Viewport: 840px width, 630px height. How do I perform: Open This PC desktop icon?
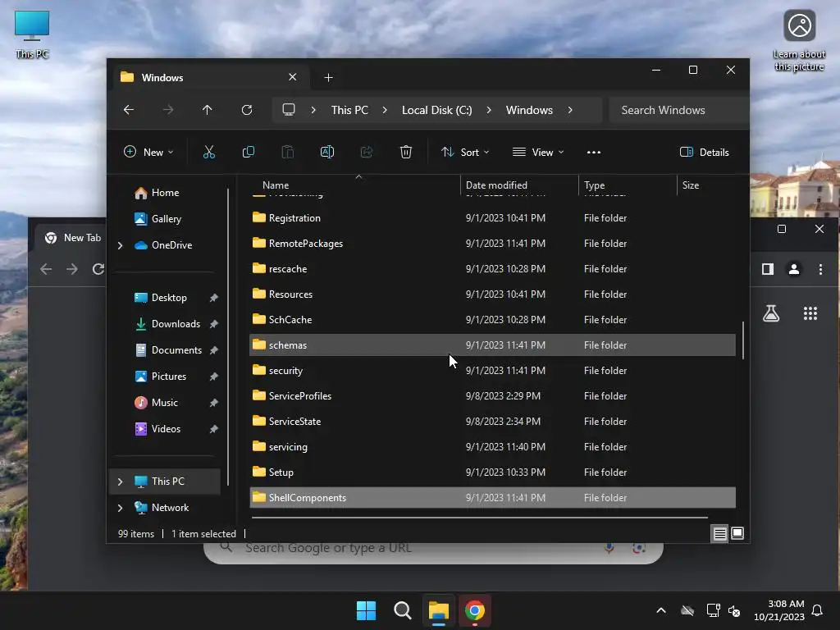point(32,34)
